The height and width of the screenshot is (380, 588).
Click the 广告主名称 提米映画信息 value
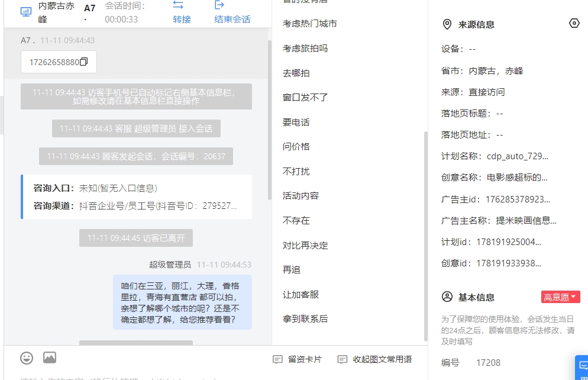point(526,221)
